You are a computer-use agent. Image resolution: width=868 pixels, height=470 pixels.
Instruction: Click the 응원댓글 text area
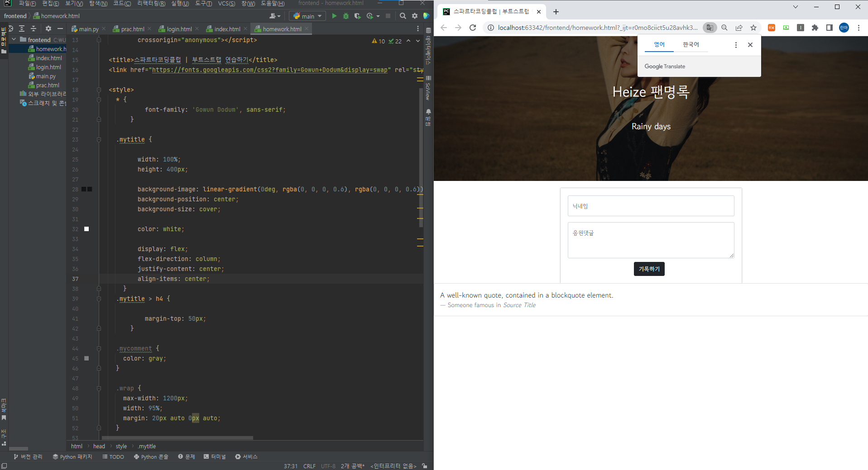pos(651,240)
